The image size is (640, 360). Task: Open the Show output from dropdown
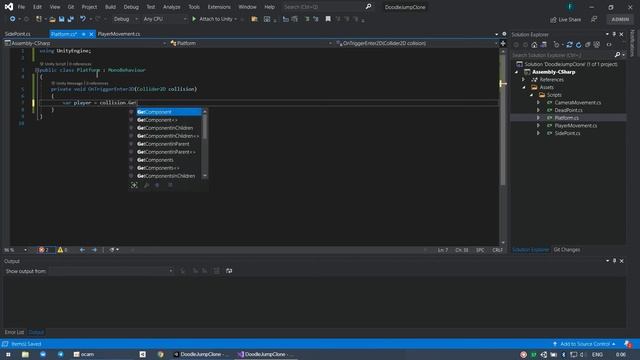[111, 271]
